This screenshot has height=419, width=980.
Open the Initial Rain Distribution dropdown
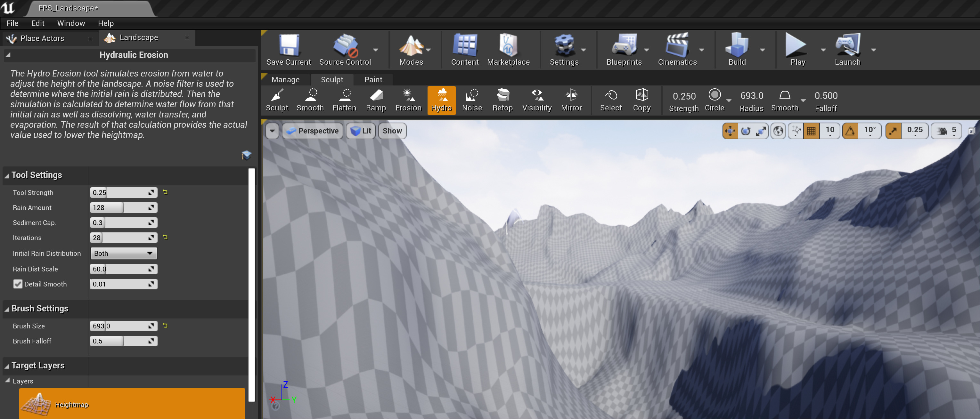tap(123, 253)
